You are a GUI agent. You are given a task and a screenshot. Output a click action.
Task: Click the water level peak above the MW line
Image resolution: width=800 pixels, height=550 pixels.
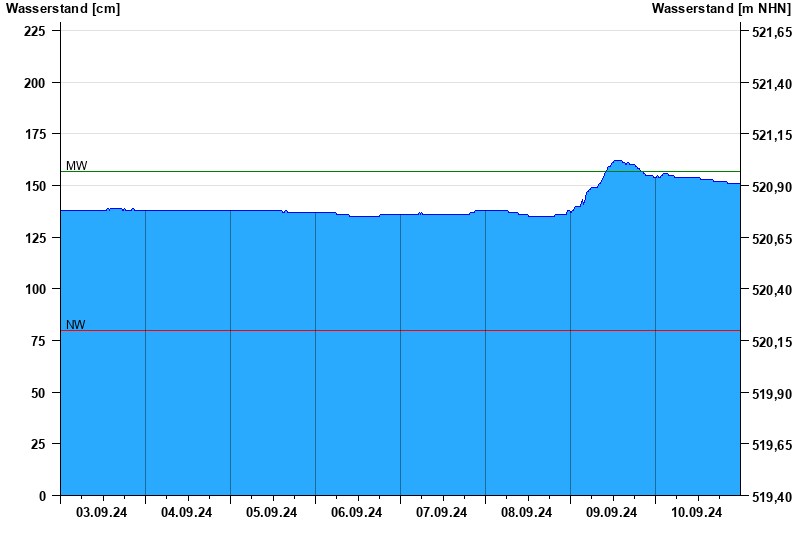pyautogui.click(x=618, y=161)
